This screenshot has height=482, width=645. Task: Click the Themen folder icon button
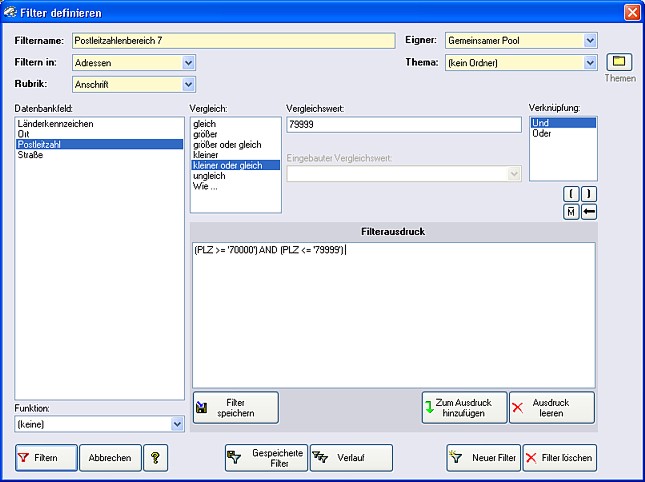click(619, 62)
